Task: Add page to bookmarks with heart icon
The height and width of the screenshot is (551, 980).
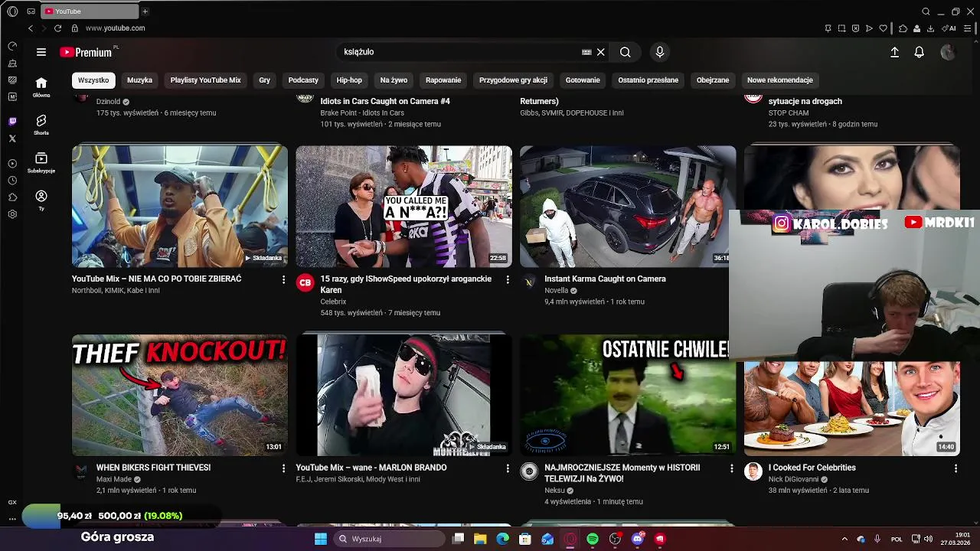Action: 883,28
